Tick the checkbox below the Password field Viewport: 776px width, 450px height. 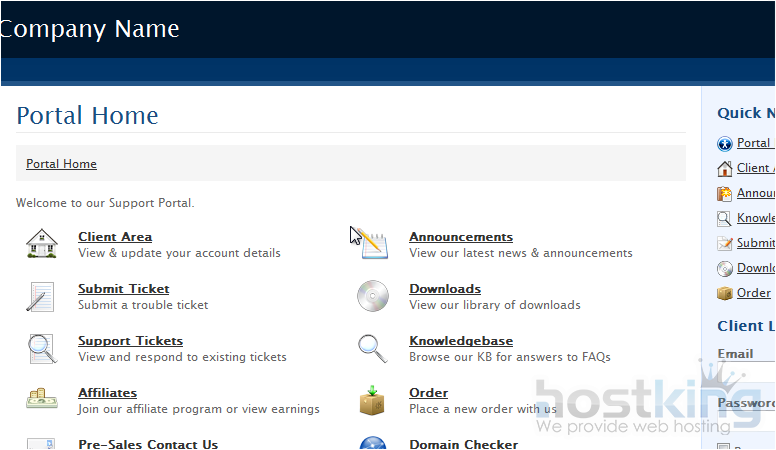(723, 447)
